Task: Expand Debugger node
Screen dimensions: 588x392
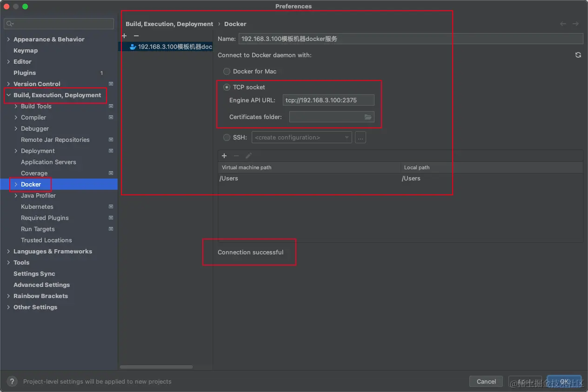Action: pyautogui.click(x=16, y=129)
